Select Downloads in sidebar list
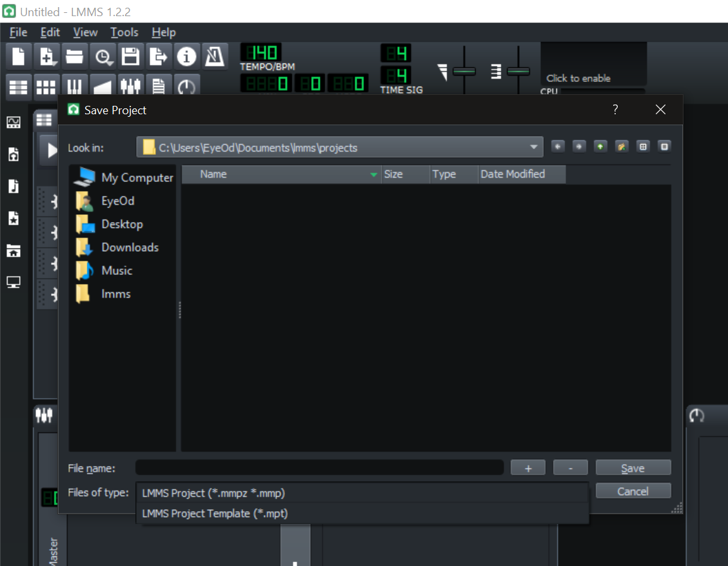Viewport: 728px width, 566px height. [x=123, y=247]
